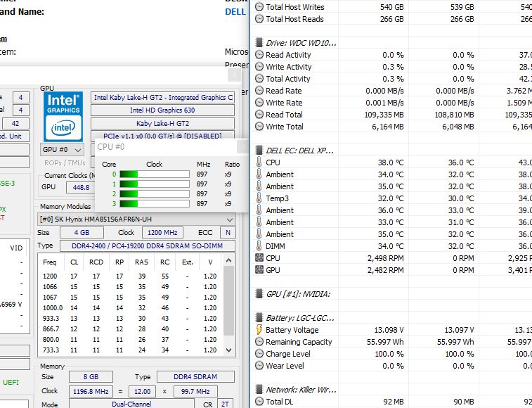The height and width of the screenshot is (408, 532).
Task: Click the Write Activity sensor icon
Action: pos(259,67)
